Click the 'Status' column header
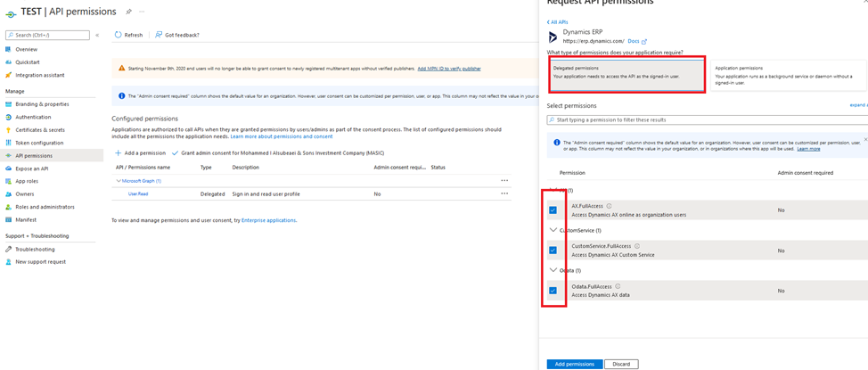 (x=438, y=168)
